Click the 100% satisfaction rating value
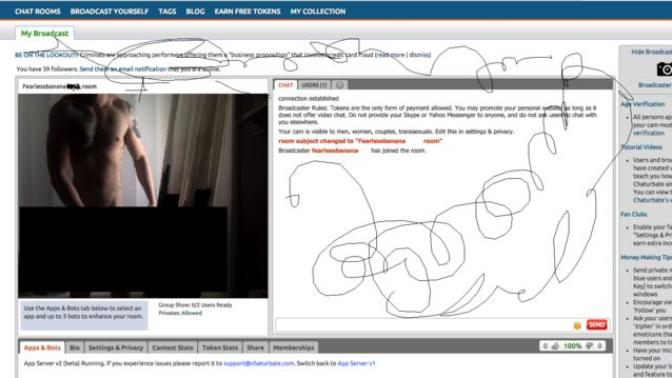Screen dimensions: 672x378 pyautogui.click(x=572, y=346)
